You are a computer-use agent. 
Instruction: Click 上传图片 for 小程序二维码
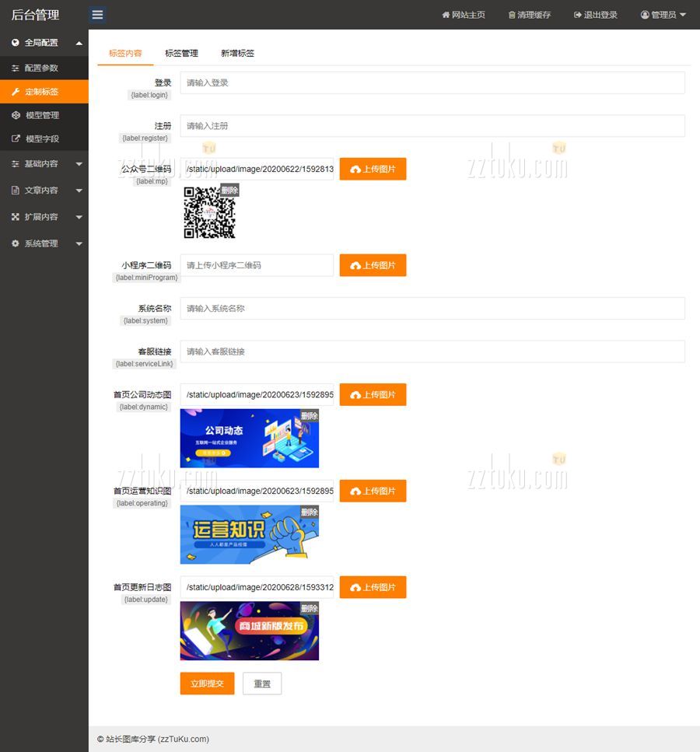tap(373, 265)
